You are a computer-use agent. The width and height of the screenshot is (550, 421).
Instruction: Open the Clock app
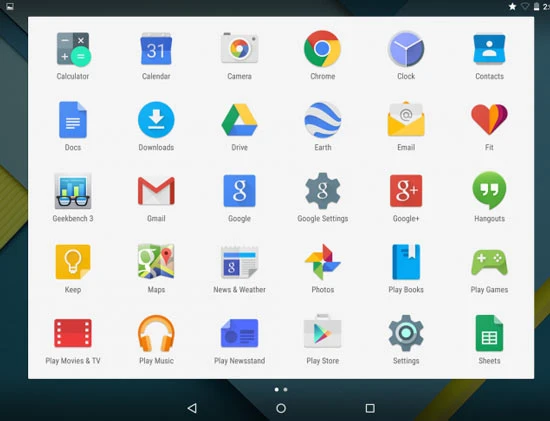pos(406,49)
